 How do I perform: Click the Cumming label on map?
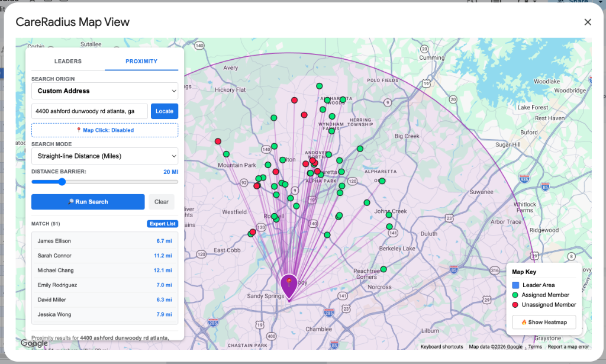(x=431, y=57)
